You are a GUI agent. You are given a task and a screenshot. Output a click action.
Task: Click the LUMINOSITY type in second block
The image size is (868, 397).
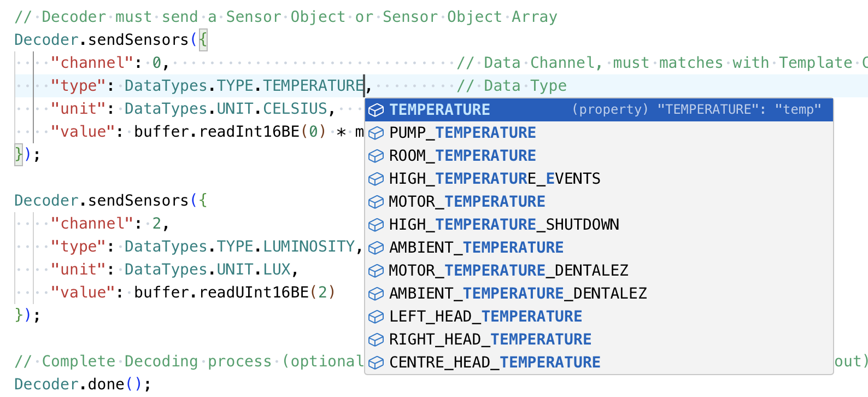pos(309,247)
